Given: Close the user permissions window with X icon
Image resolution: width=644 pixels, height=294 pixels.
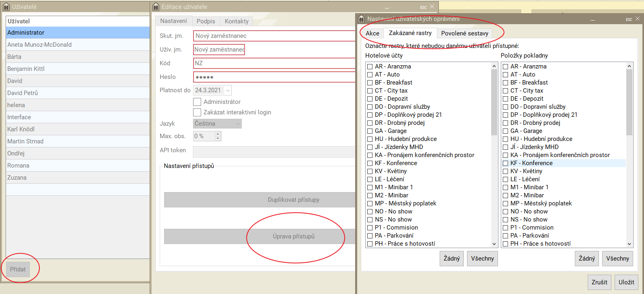Looking at the screenshot, I should pyautogui.click(x=638, y=19).
